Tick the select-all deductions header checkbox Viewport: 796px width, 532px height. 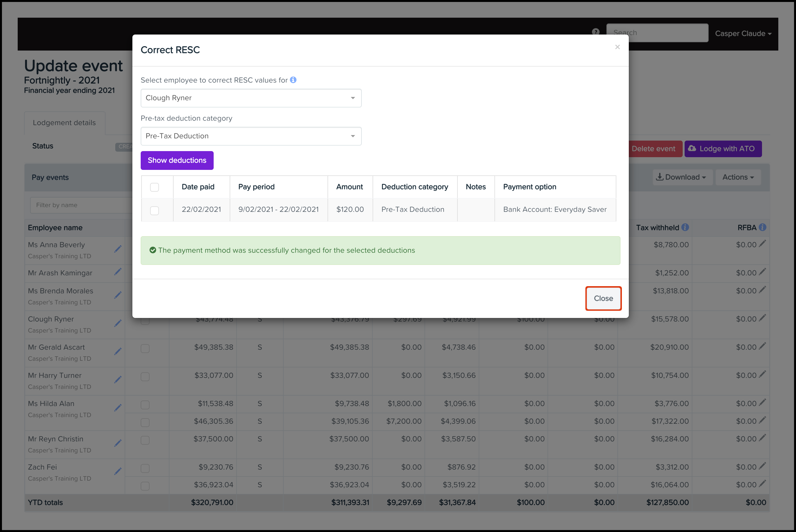(x=155, y=187)
